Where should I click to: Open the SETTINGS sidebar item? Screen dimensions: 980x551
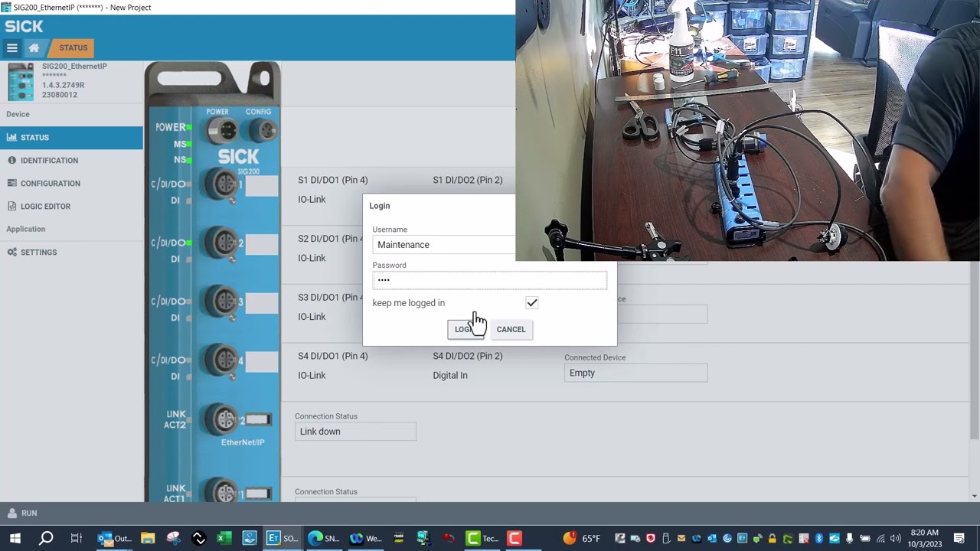pyautogui.click(x=71, y=253)
